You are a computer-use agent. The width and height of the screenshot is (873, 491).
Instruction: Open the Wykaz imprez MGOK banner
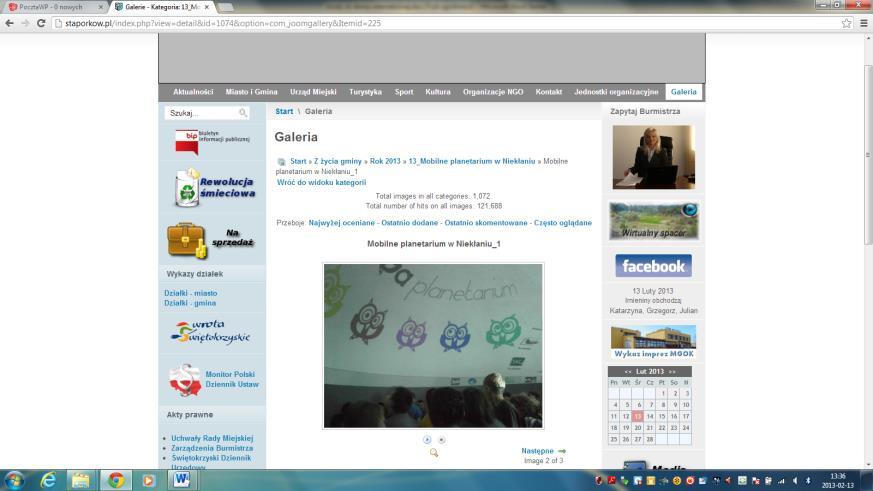(x=654, y=342)
